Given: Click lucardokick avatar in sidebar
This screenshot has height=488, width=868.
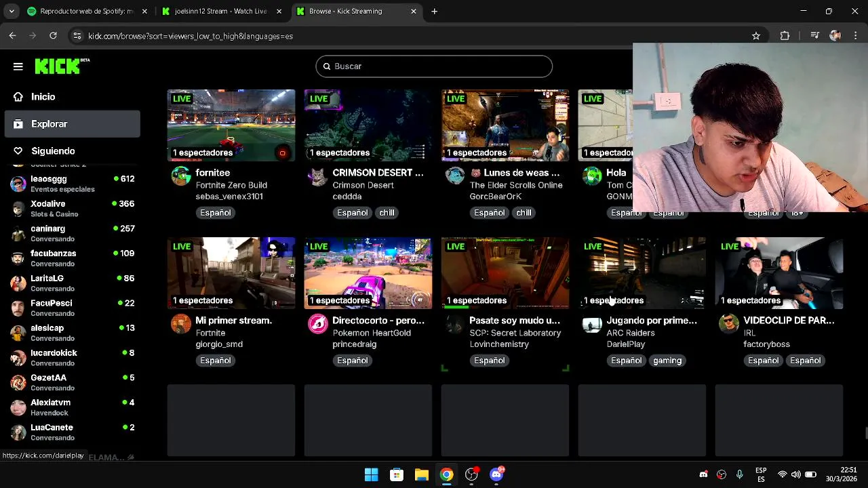Looking at the screenshot, I should (19, 358).
